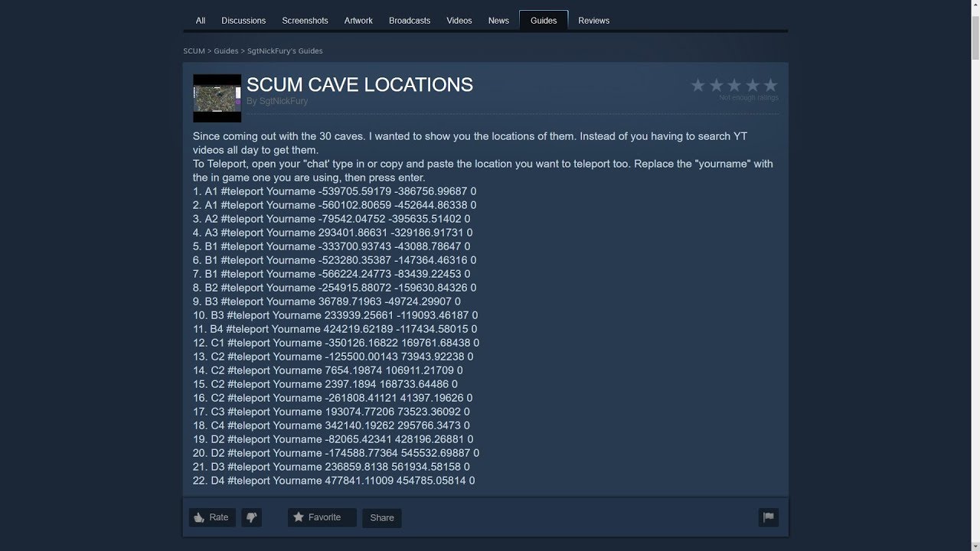Click the line '1. A1 #teleport Yourname -539705.59179'
The image size is (980, 551).
335,191
